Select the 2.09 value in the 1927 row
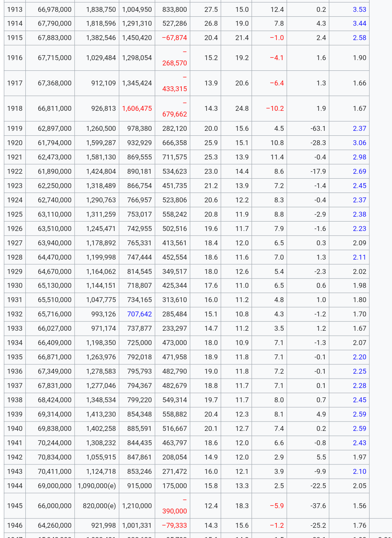This screenshot has height=538, width=392. (359, 243)
